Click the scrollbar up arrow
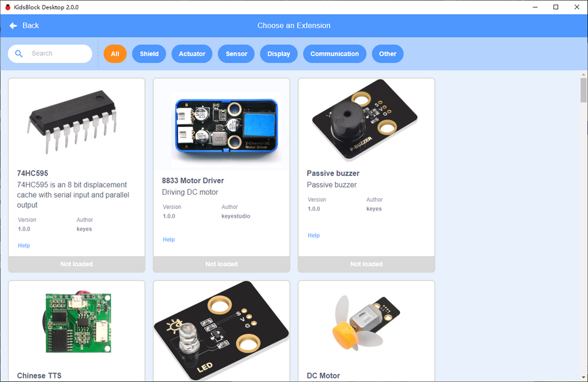Image resolution: width=588 pixels, height=382 pixels. (x=583, y=74)
